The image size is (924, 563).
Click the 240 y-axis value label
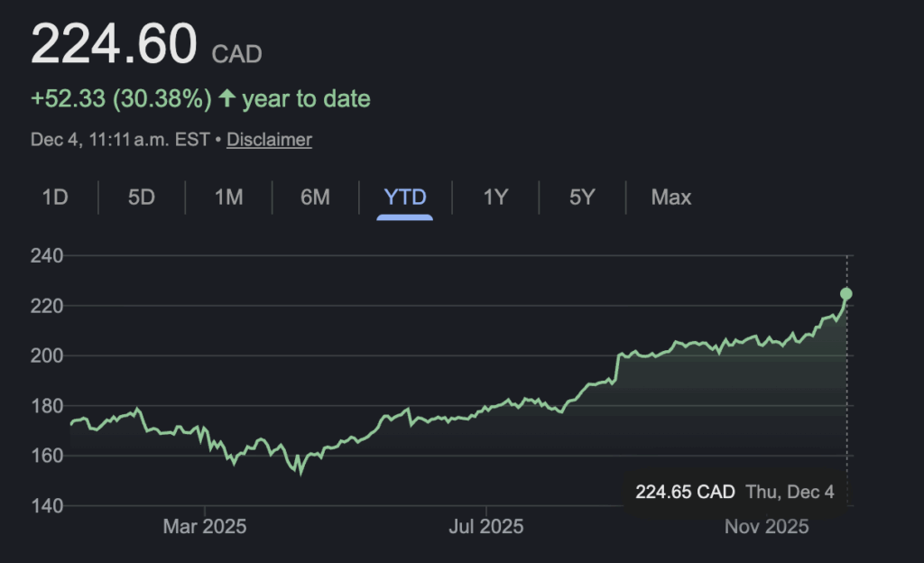click(x=47, y=256)
